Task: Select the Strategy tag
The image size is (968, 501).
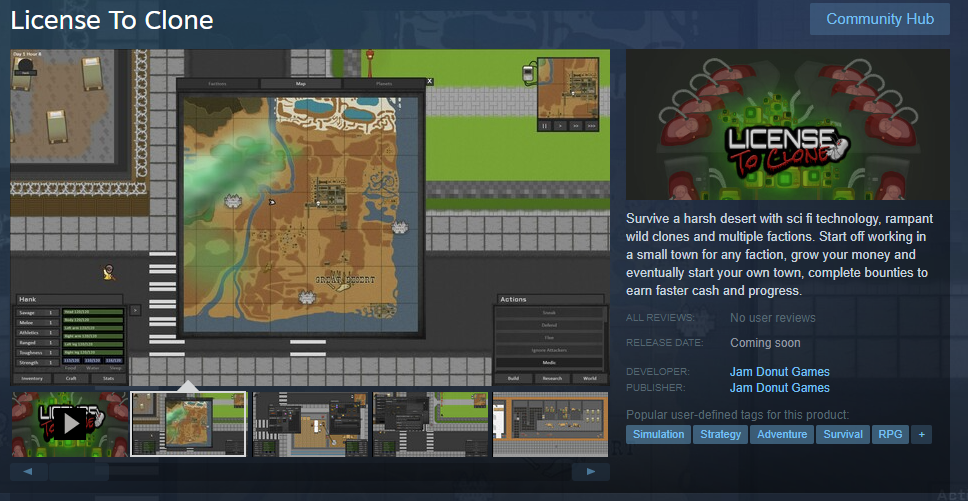Action: click(720, 434)
